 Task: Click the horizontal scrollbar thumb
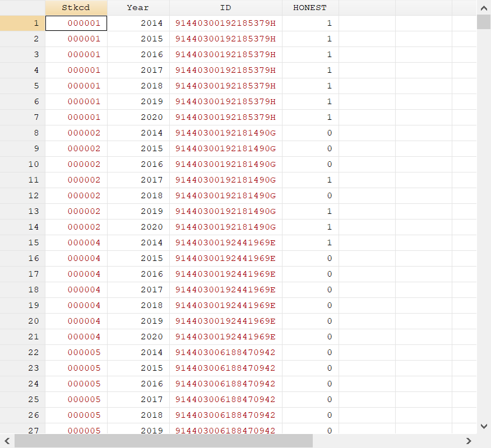coord(164,441)
